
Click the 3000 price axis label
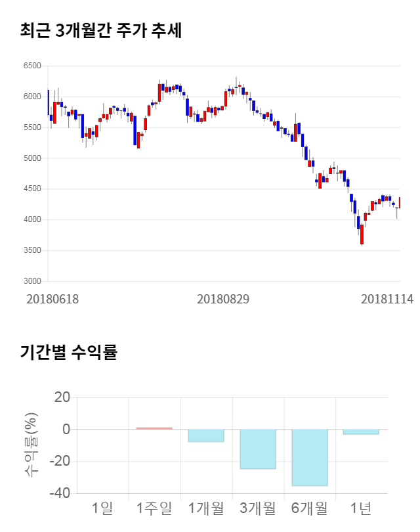(x=31, y=281)
